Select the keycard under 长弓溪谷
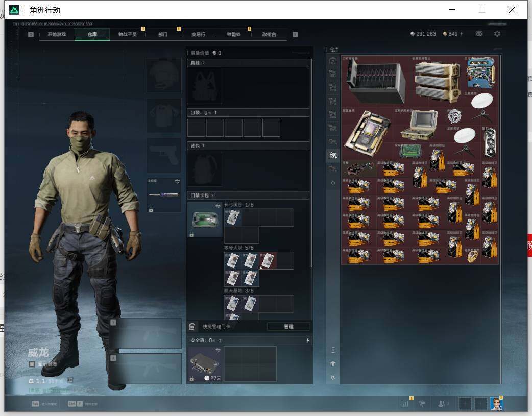This screenshot has width=532, height=416. point(233,217)
